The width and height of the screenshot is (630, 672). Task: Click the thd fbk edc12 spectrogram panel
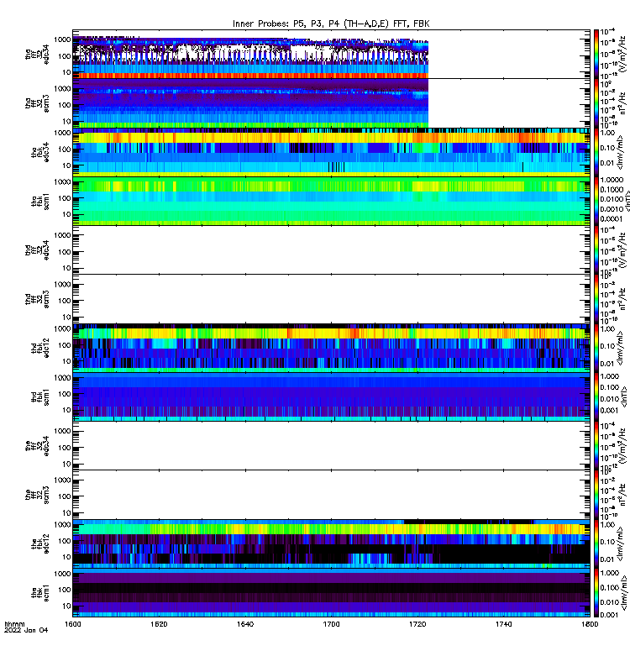[x=331, y=348]
